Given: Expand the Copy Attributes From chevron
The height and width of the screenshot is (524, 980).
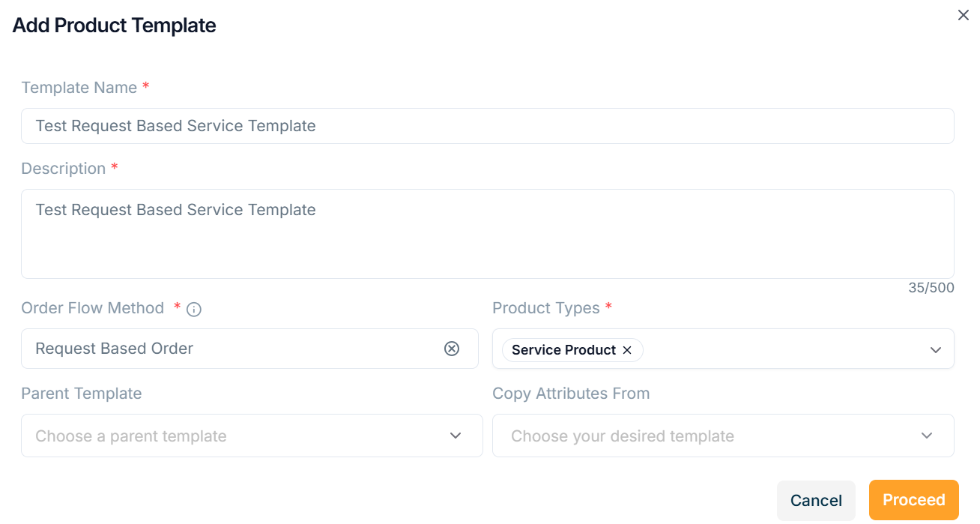Looking at the screenshot, I should pyautogui.click(x=927, y=436).
